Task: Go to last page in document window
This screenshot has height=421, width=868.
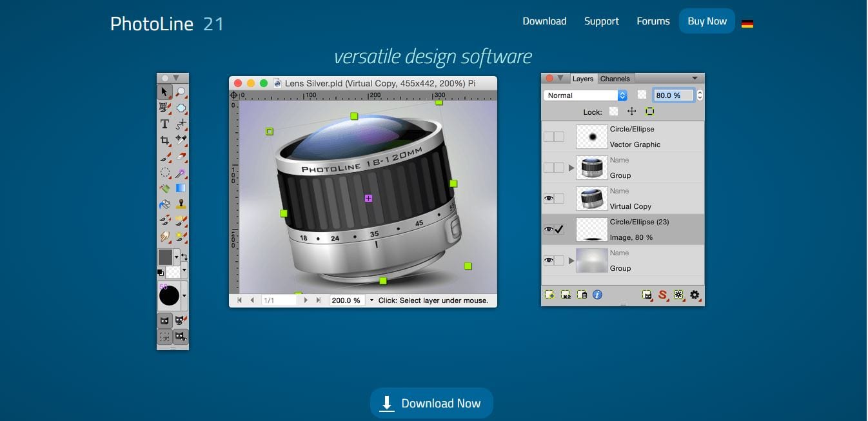Action: [x=318, y=300]
